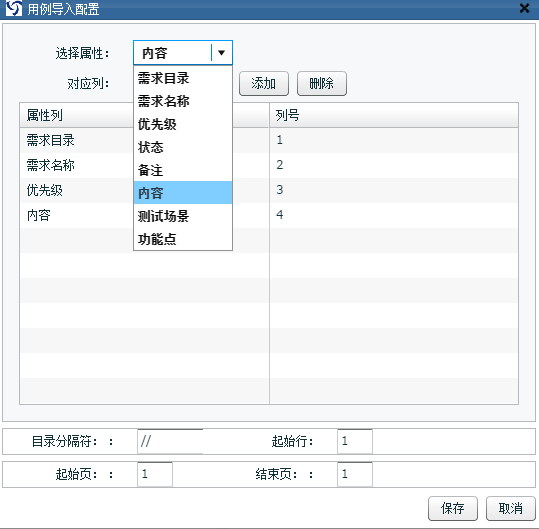
Task: Click the 添加 button
Action: click(x=264, y=84)
